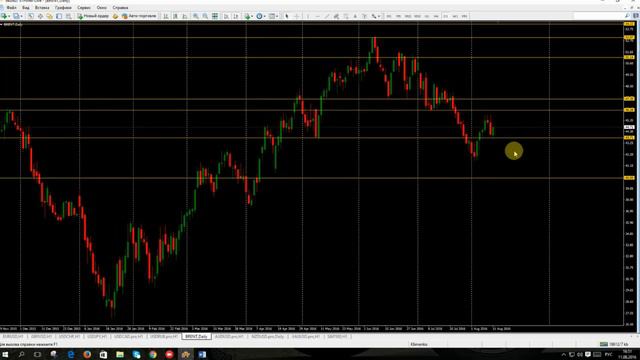The width and height of the screenshot is (640, 360).
Task: Expand the Periods dropdown arrow
Action: [x=264, y=16]
